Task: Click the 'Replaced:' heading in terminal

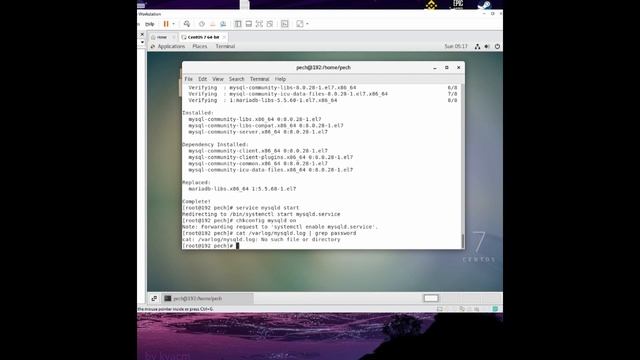Action: [196, 182]
